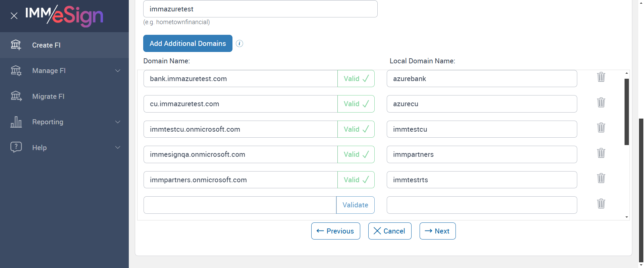
Task: Remove the cu.immazuretest.com row with trash icon
Action: [x=601, y=103]
